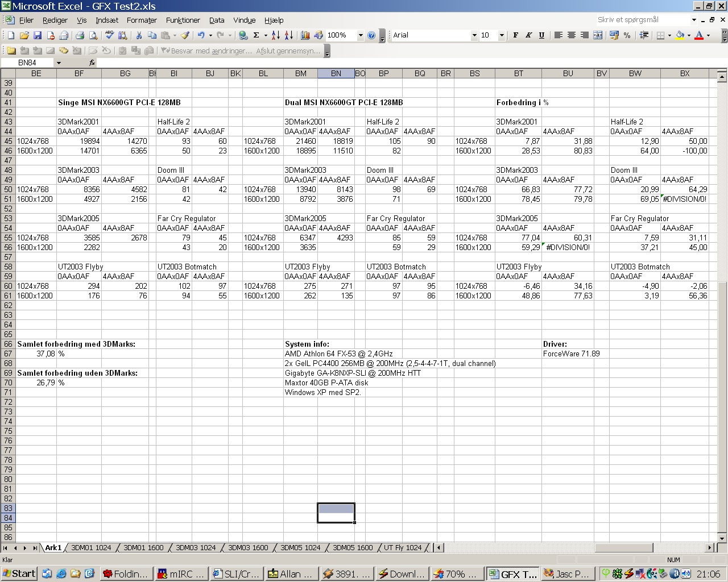Merge and center cells
This screenshot has height=582, width=728.
598,35
